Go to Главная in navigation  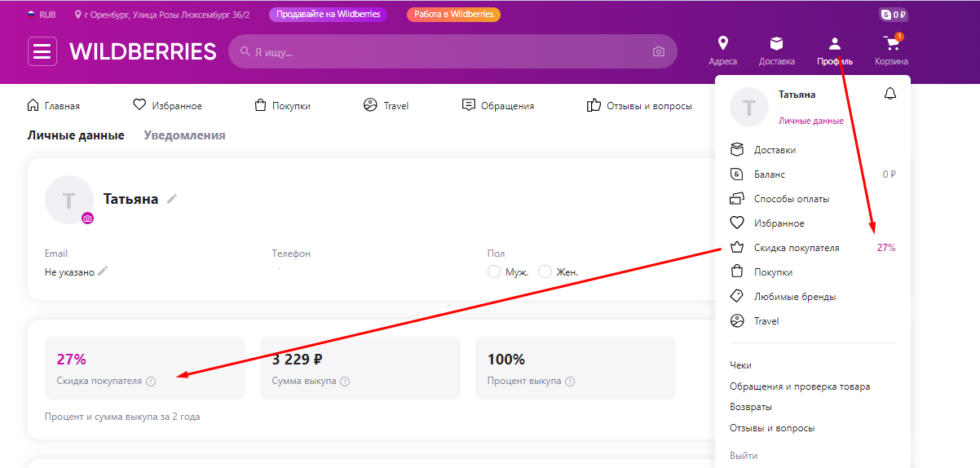pos(54,105)
